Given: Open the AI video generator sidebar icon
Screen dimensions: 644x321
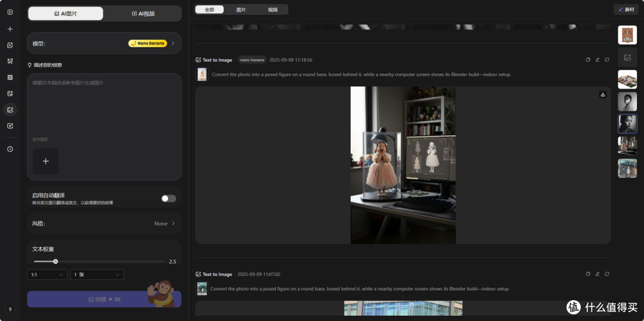Looking at the screenshot, I should click(x=10, y=126).
